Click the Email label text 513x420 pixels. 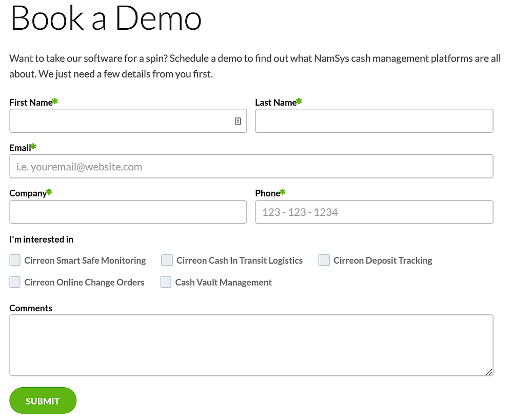[x=21, y=148]
